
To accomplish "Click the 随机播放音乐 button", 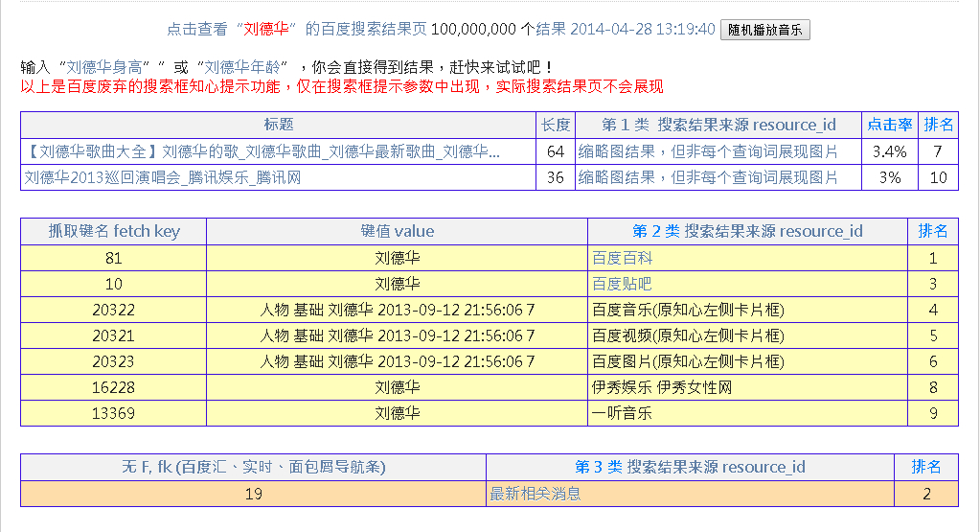I will pyautogui.click(x=764, y=30).
